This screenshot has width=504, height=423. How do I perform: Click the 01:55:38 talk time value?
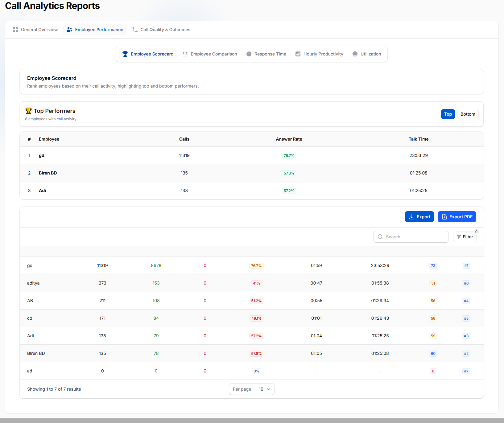(x=380, y=283)
